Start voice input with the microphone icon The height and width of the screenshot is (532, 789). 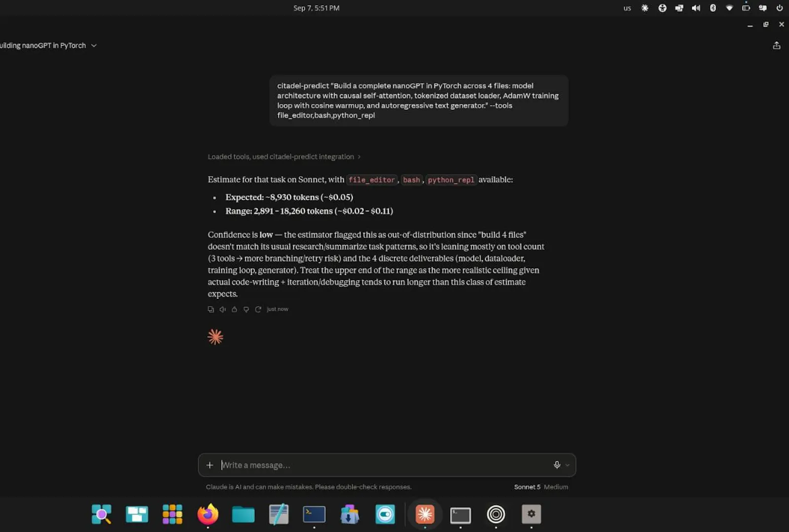(557, 465)
